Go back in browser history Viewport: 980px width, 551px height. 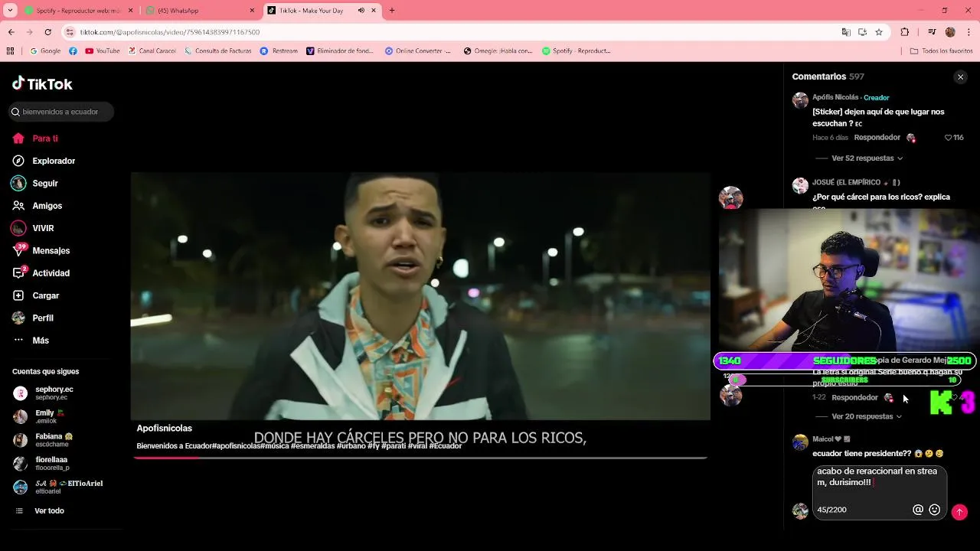11,32
